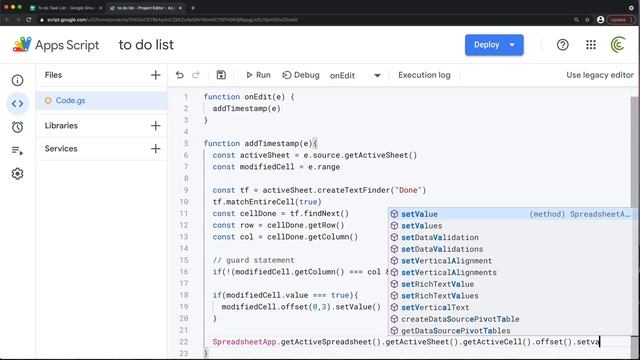640x360 pixels.
Task: Switch to the Project Editor browser tab
Action: (145, 8)
